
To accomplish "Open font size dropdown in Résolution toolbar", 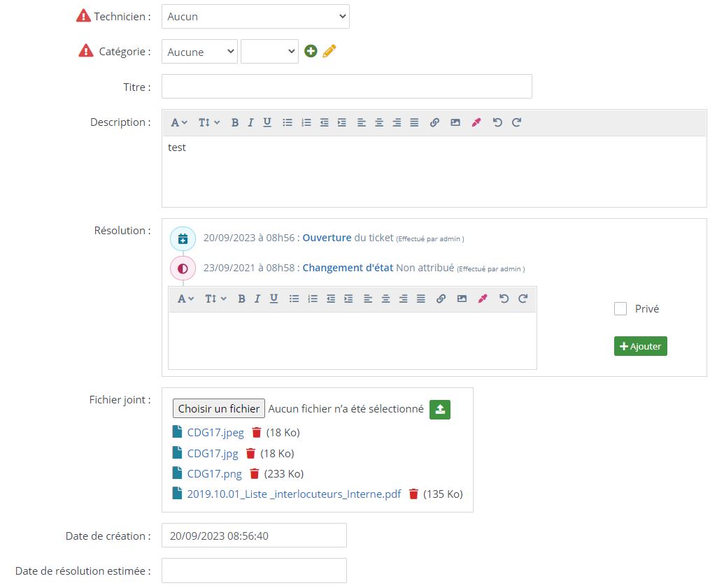I will tap(215, 299).
